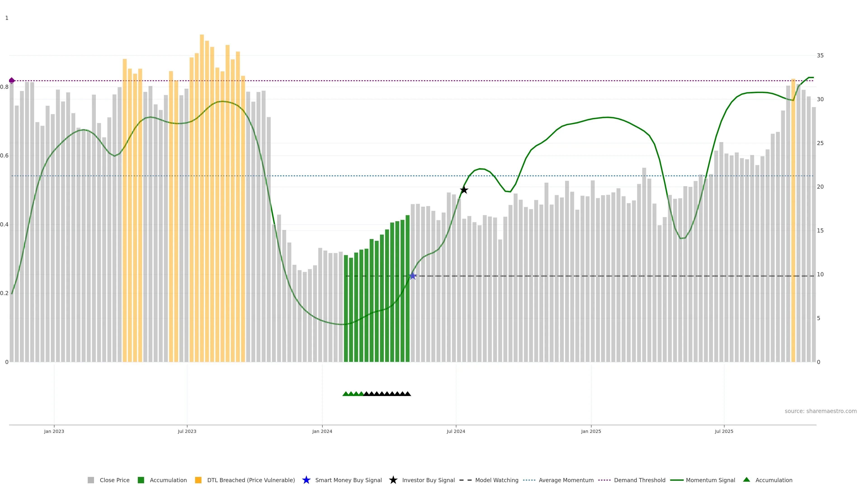Click the Jul 2024 axis label

[455, 431]
